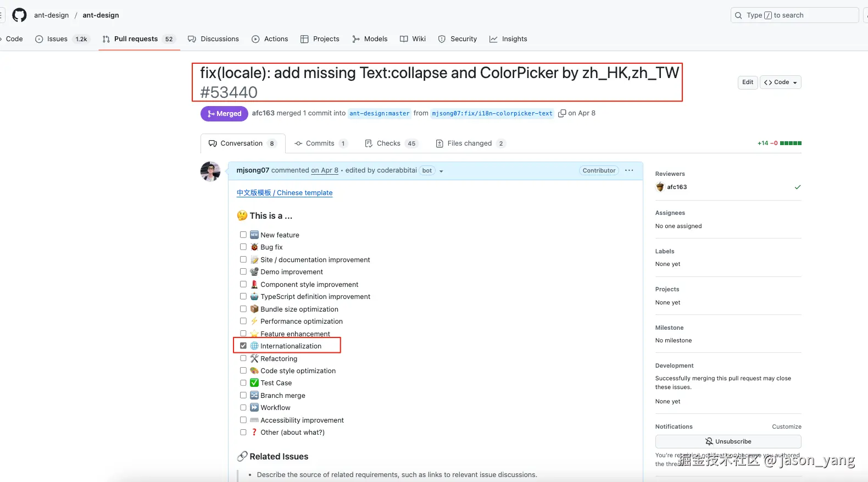Open the ant-design organization breadcrumb

coord(52,15)
